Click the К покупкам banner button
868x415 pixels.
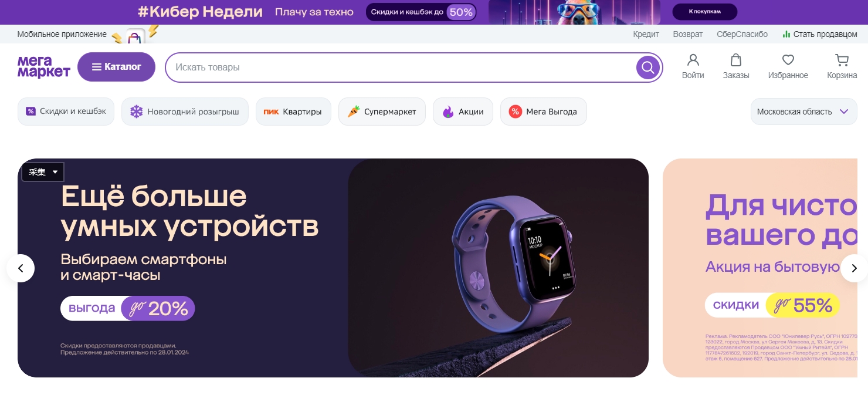pos(704,12)
